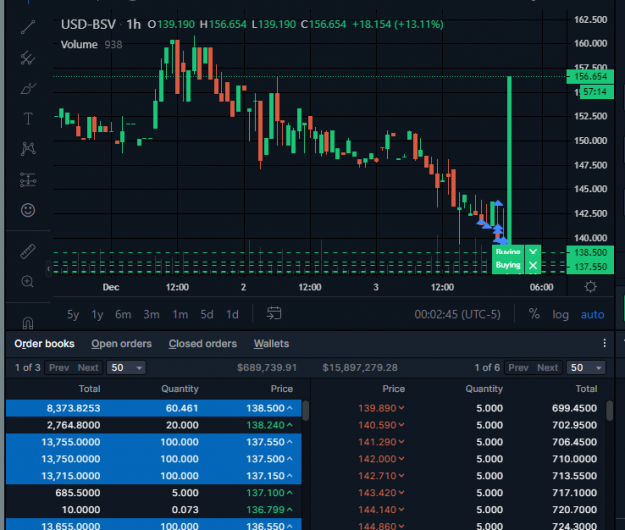Click the asks Total column header
Image resolution: width=625 pixels, height=530 pixels.
[x=586, y=389]
